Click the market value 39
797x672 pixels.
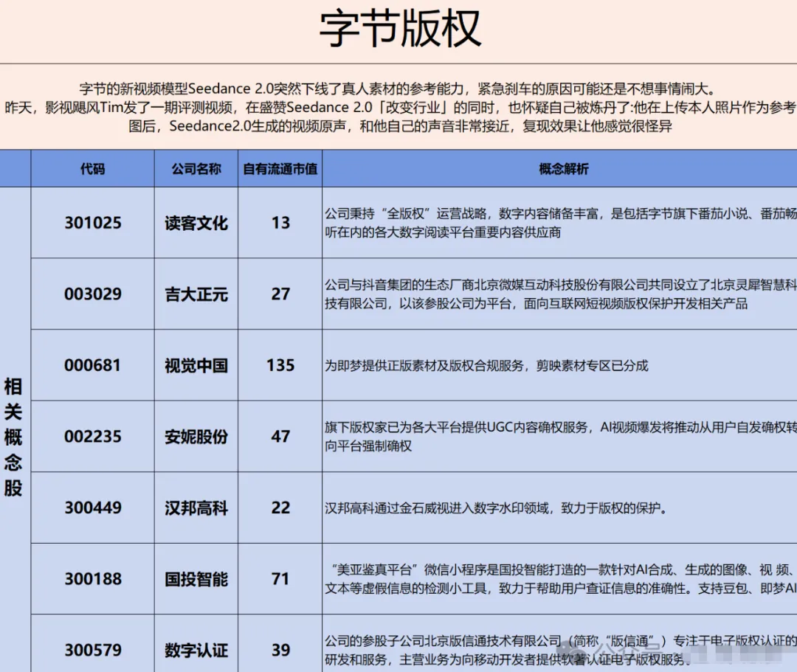[x=280, y=650]
